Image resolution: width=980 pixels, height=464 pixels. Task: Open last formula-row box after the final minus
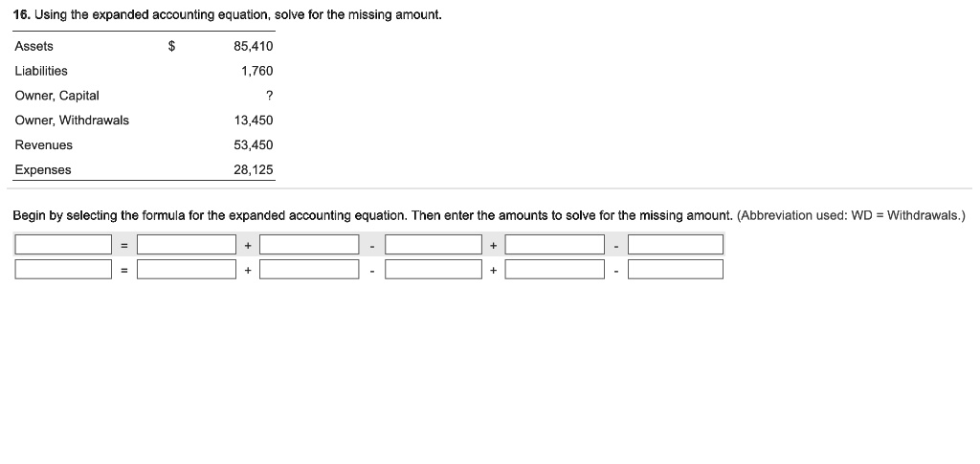[x=676, y=245]
